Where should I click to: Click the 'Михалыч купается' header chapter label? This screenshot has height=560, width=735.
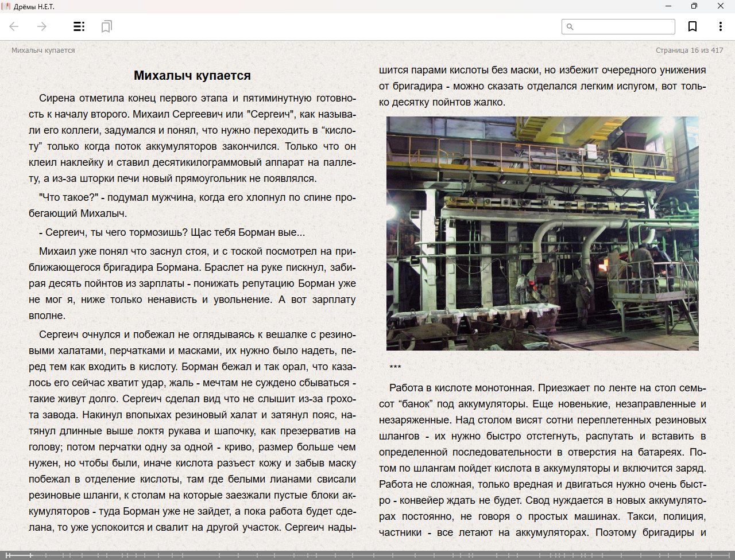pos(43,50)
